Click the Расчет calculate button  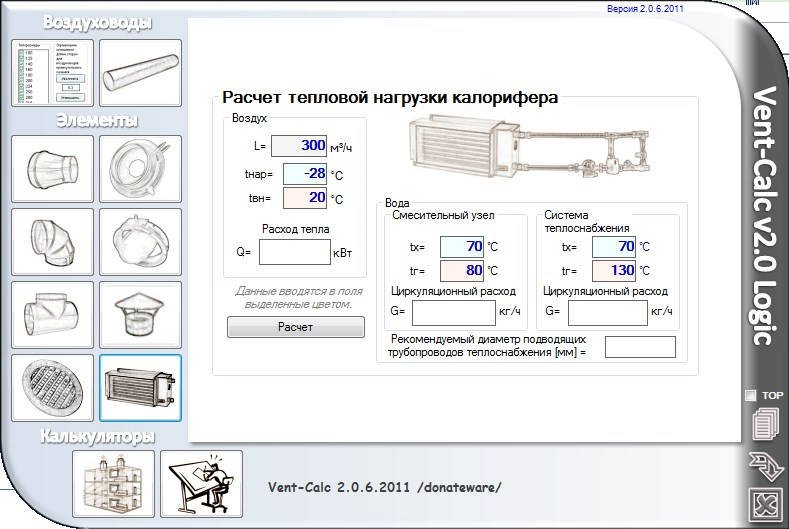coord(296,327)
